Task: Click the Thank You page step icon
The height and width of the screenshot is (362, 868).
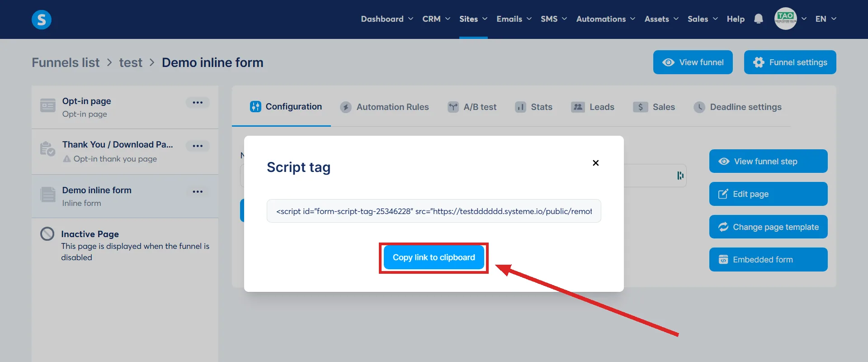Action: 47,148
